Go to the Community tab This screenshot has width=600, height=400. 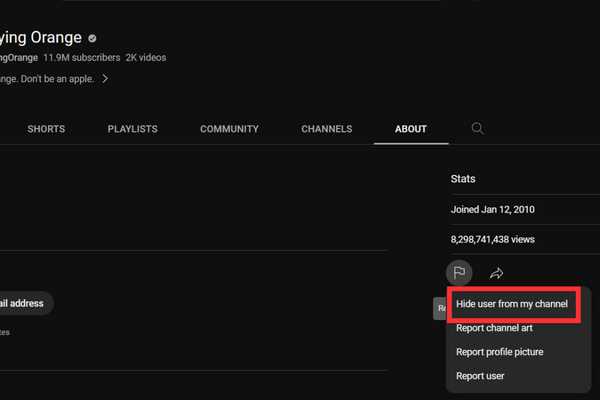tap(229, 129)
